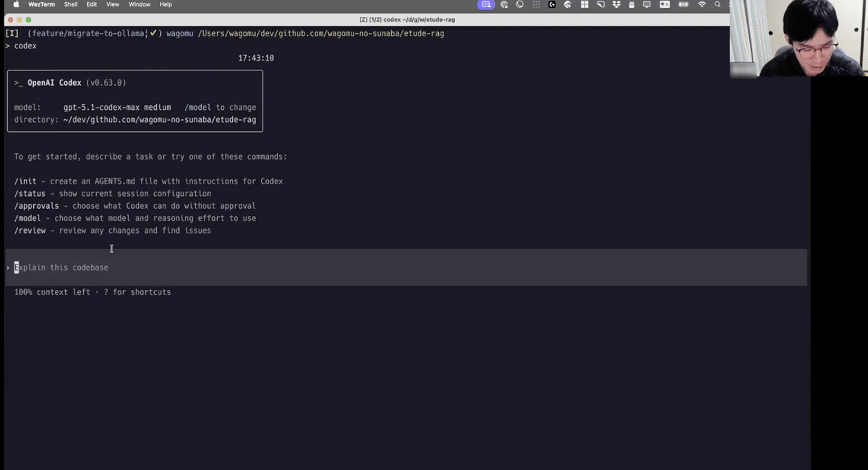Open the Help menu
Screen dimensions: 868x470
166,4
